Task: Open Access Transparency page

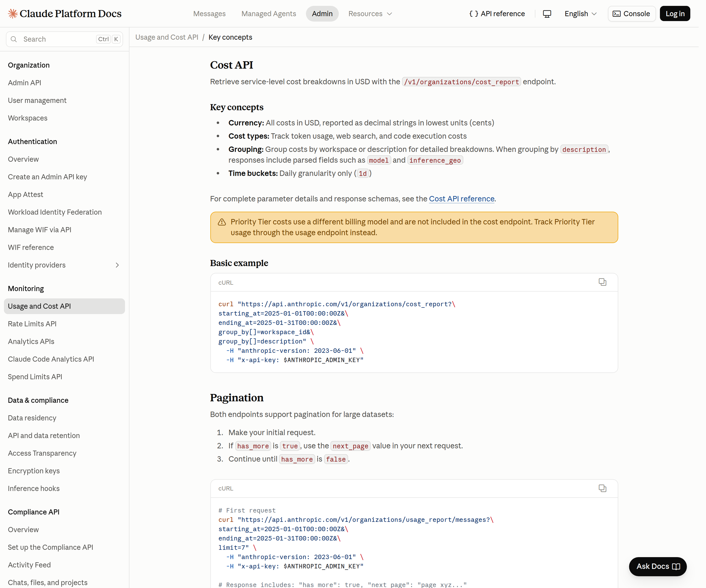Action: coord(43,458)
